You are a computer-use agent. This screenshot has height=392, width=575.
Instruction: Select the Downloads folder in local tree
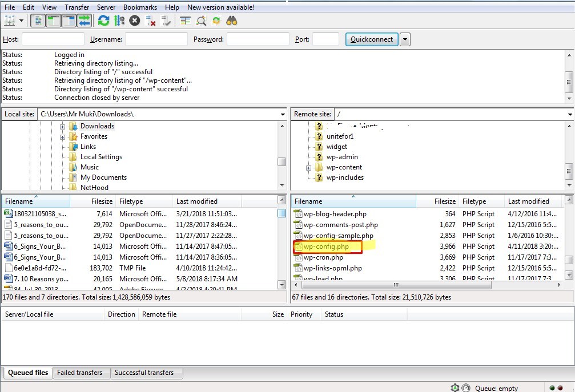(97, 126)
